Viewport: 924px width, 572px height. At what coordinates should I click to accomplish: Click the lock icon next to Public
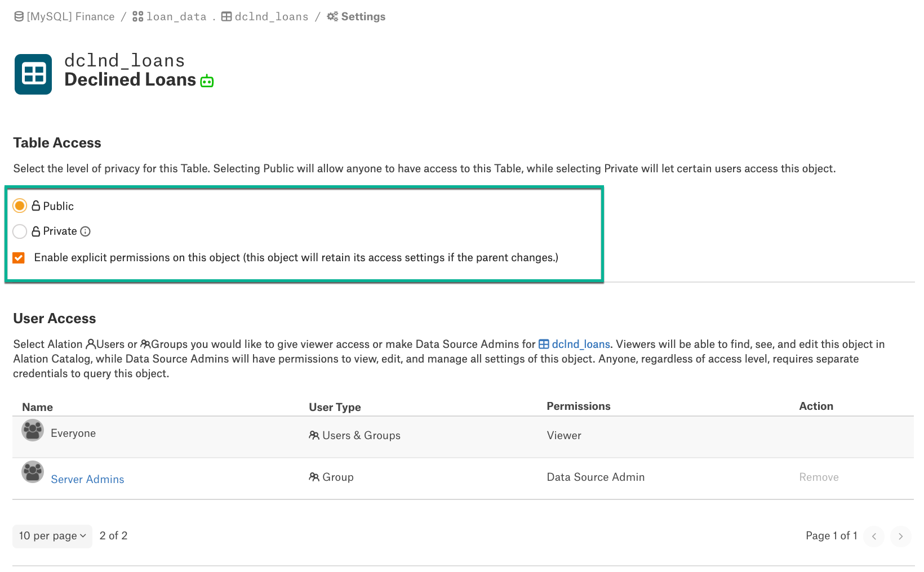click(36, 205)
